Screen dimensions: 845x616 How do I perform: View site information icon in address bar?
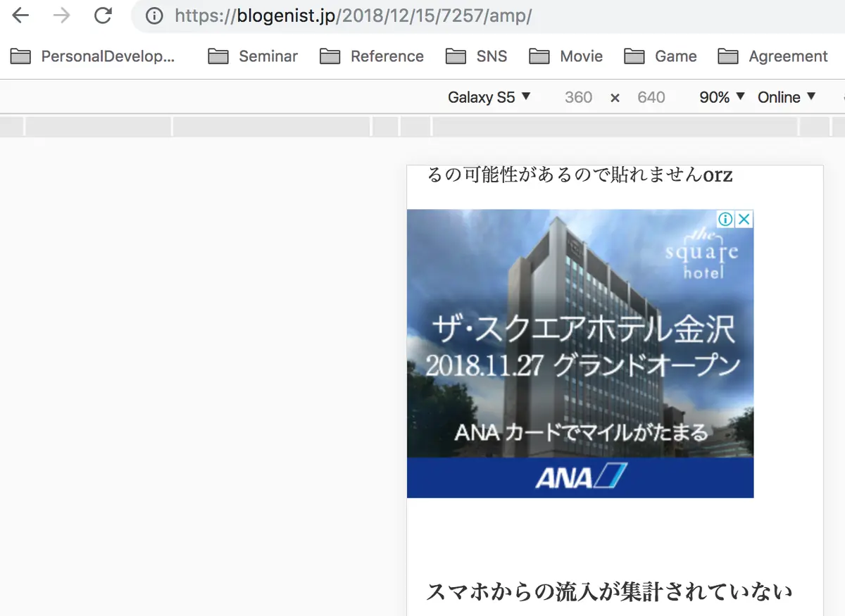point(154,16)
